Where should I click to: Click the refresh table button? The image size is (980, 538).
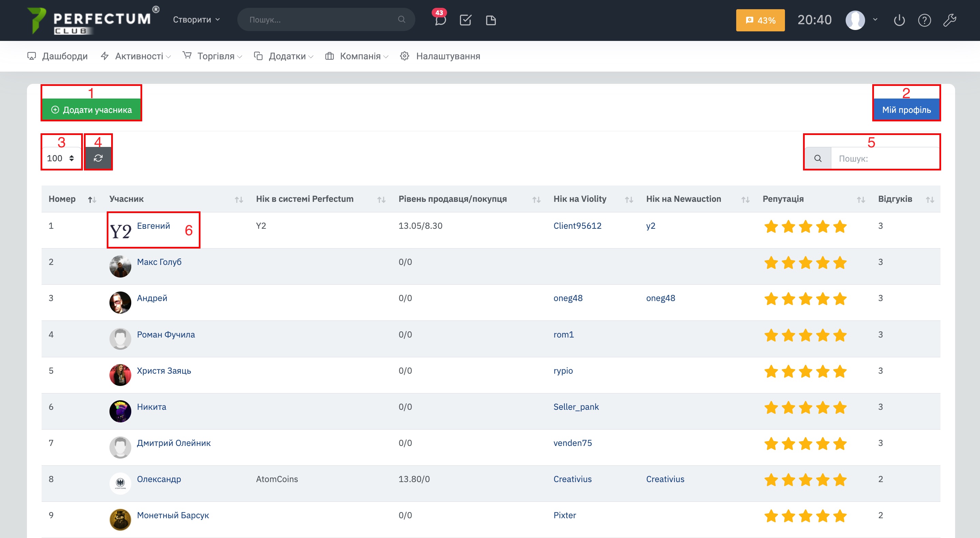click(98, 158)
